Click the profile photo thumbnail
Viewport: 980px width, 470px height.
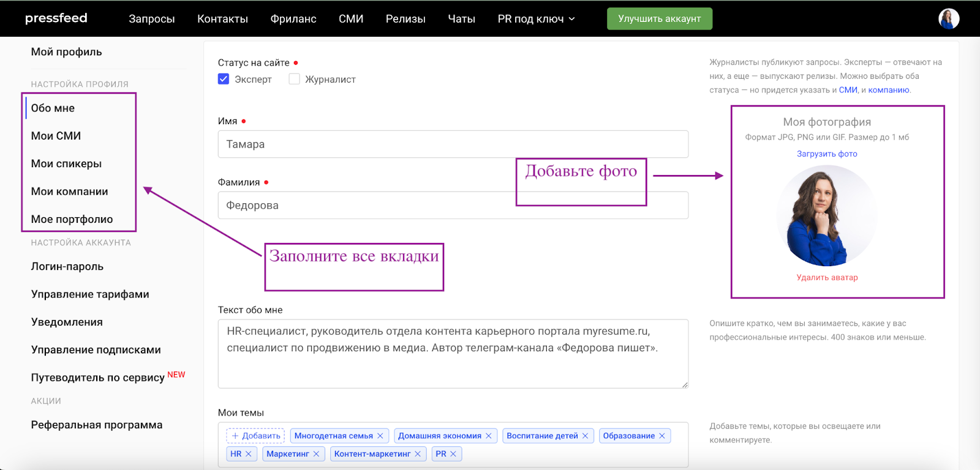point(826,215)
